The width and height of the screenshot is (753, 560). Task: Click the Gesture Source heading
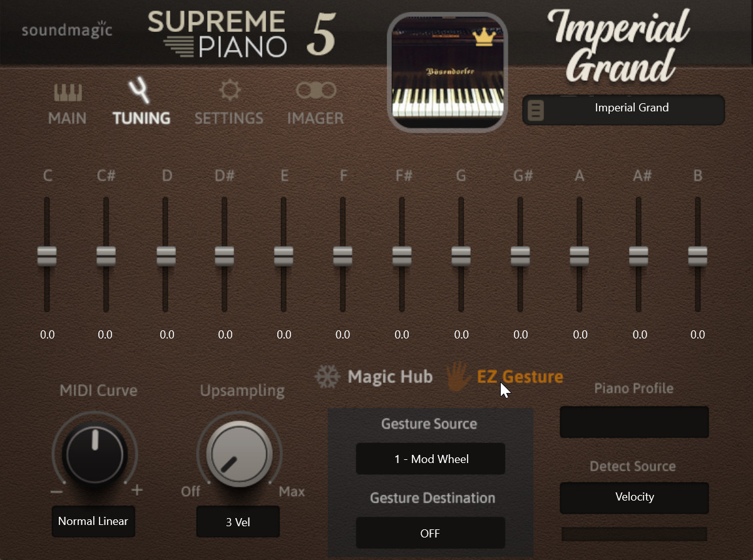[x=429, y=424]
